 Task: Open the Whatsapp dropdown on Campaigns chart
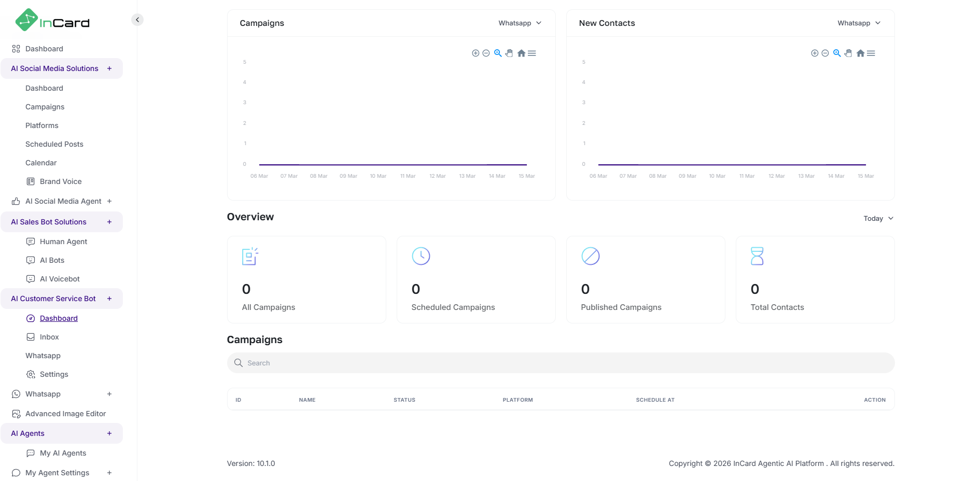[520, 23]
